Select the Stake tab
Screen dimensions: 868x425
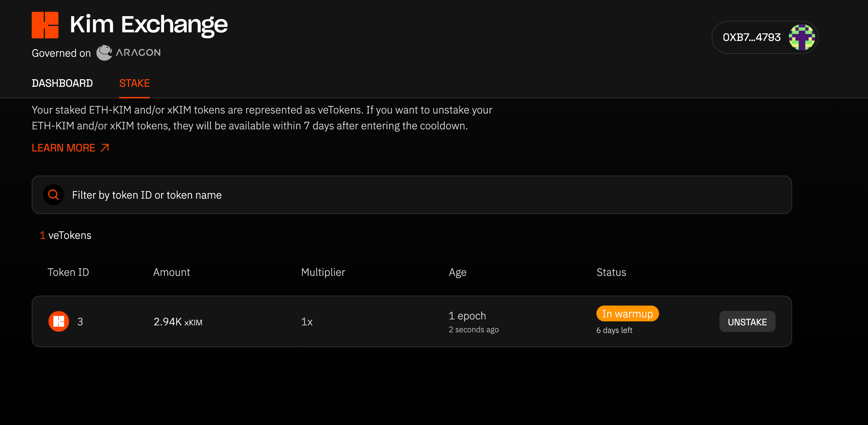(134, 83)
